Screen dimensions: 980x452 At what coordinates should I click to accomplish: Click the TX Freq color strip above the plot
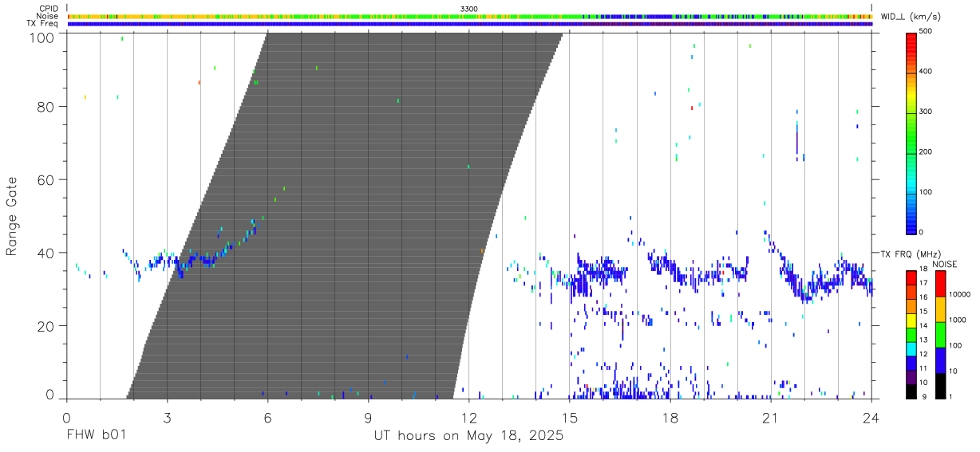(469, 24)
